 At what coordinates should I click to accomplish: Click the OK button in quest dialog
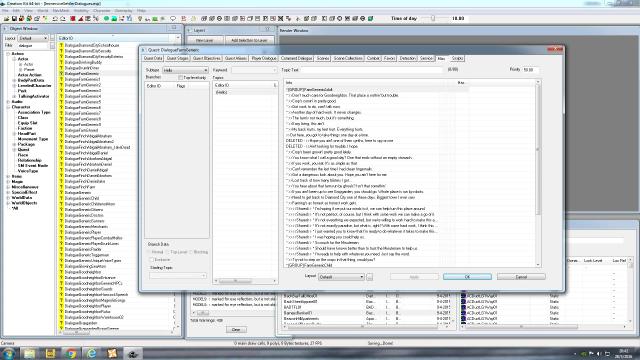tap(467, 277)
